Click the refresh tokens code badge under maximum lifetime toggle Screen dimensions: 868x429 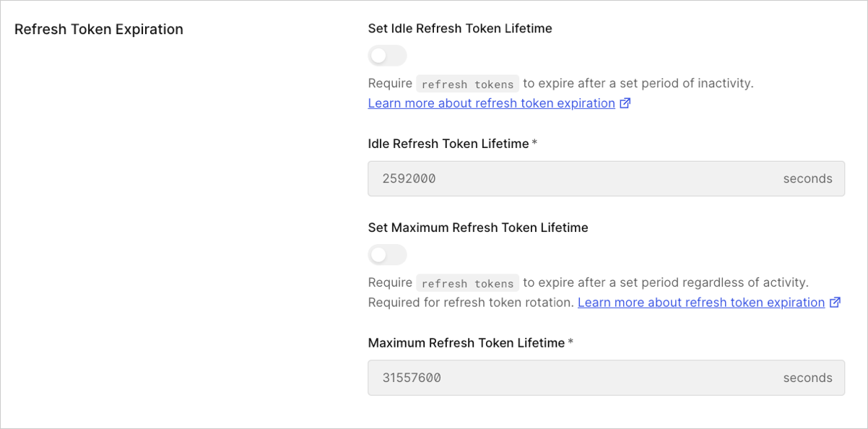[x=467, y=282]
